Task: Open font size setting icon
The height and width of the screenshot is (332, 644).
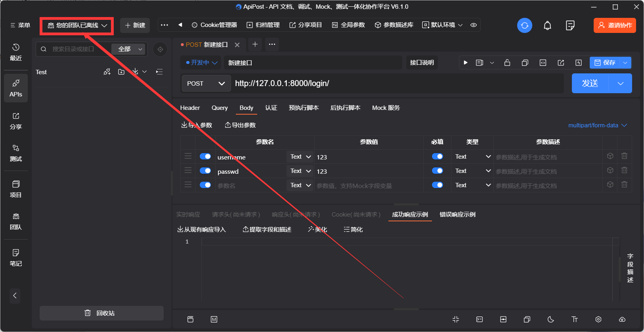Action: [x=575, y=319]
